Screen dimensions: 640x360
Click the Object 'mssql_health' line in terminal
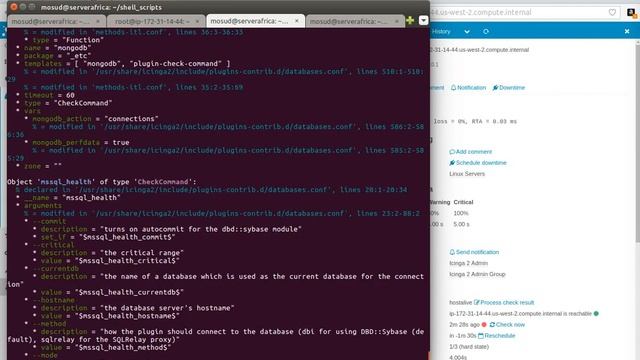tap(102, 182)
